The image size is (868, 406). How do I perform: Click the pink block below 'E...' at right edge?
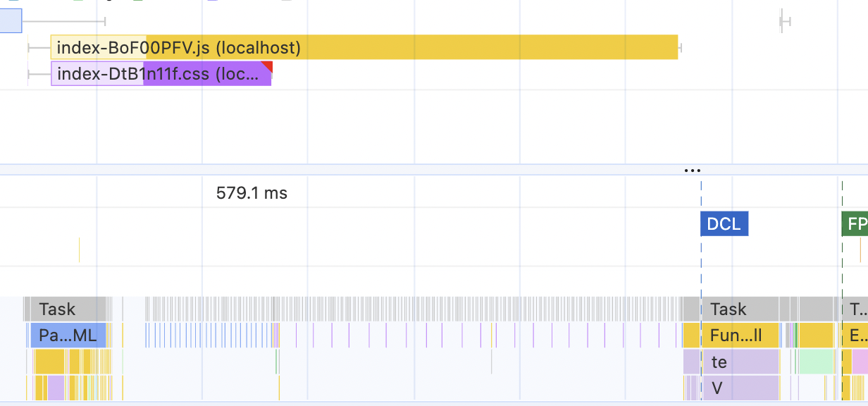point(860,362)
